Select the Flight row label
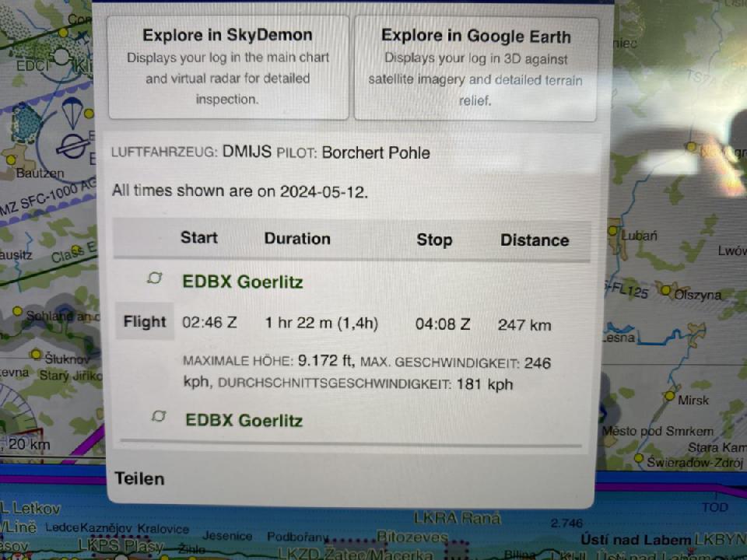747x560 pixels. [145, 321]
